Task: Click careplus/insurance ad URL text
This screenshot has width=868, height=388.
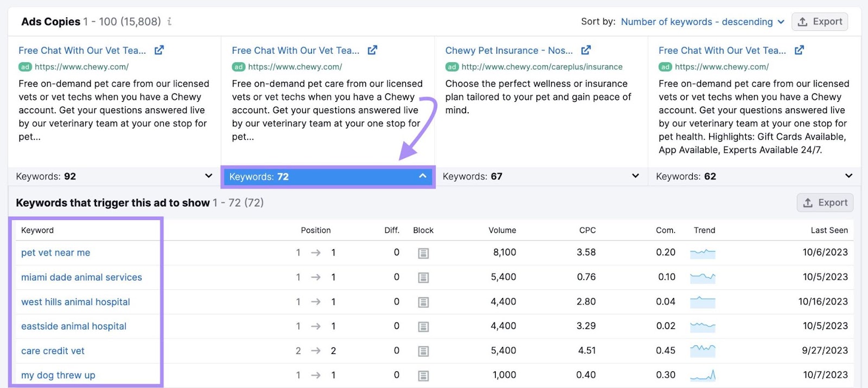Action: coord(542,67)
